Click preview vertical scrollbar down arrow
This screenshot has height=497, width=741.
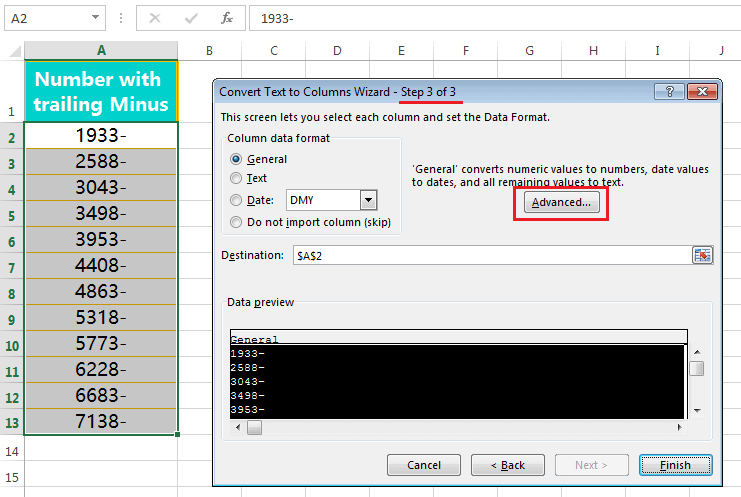(x=697, y=411)
